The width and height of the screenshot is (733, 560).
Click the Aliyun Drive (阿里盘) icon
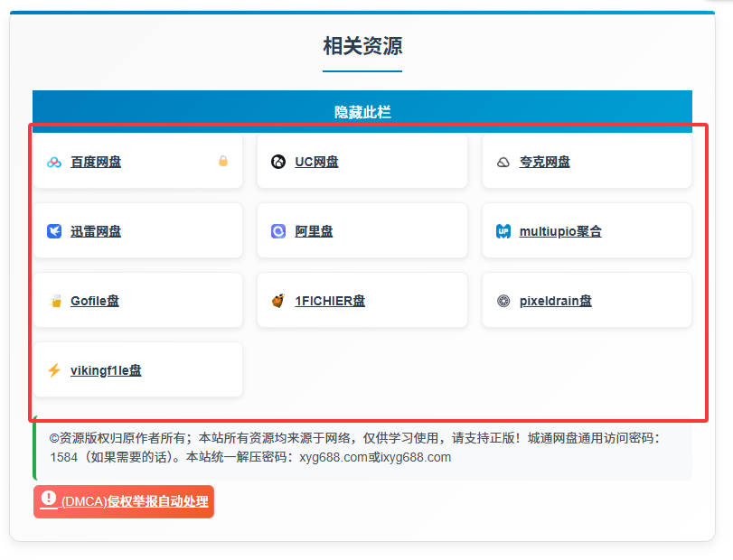[277, 230]
